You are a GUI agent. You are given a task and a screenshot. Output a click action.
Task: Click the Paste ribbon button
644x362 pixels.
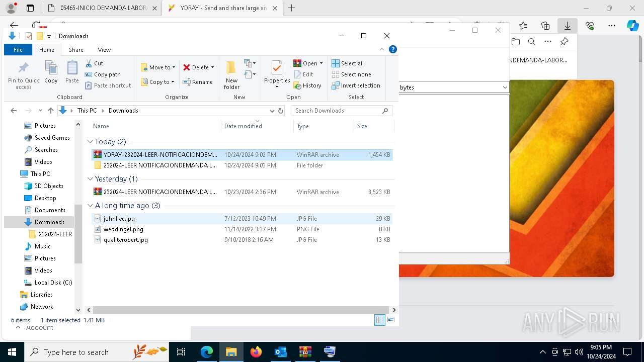[x=72, y=72]
